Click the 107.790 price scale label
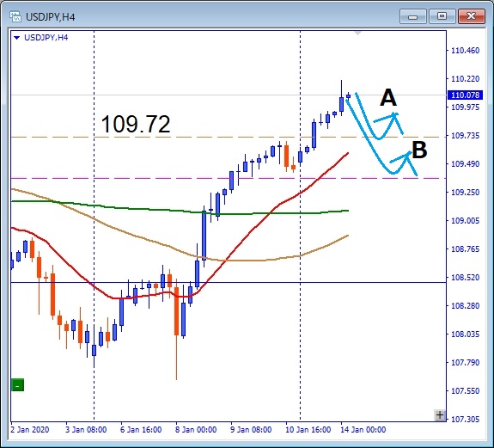The height and width of the screenshot is (448, 494). pyautogui.click(x=466, y=363)
